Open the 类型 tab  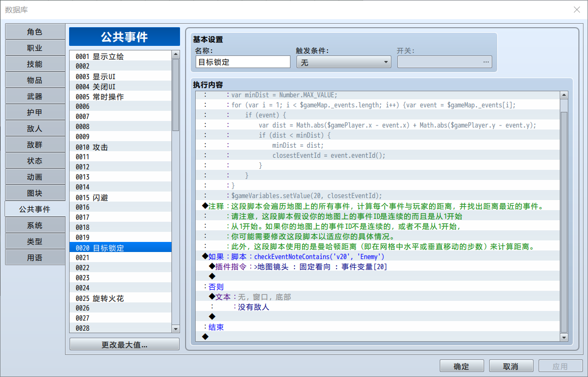(x=35, y=241)
